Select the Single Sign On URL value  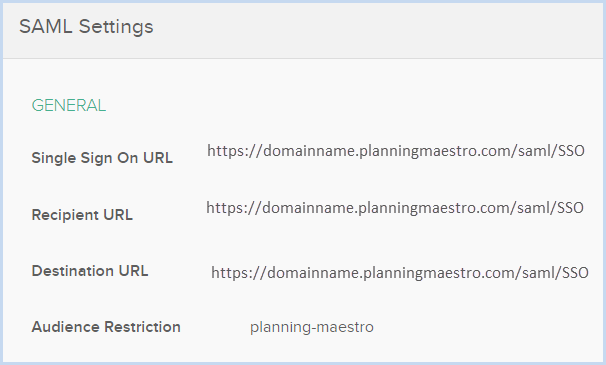tap(396, 151)
